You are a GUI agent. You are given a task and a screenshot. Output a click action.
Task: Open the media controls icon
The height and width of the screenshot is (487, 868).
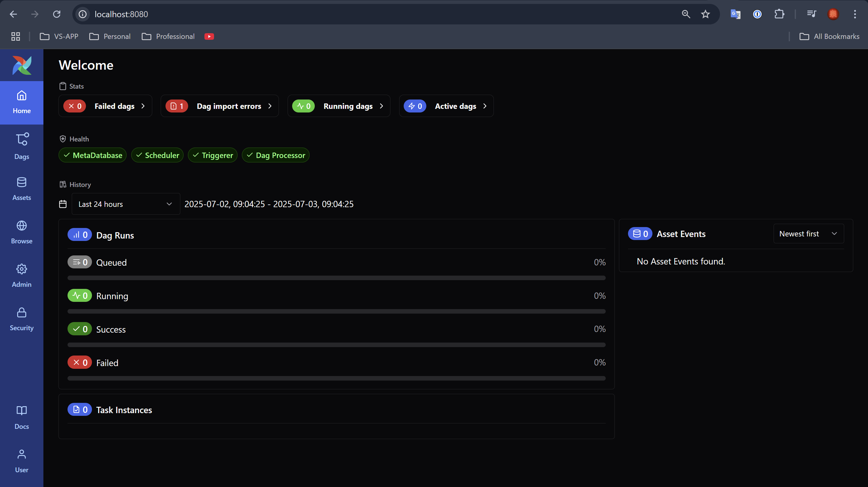click(x=811, y=14)
